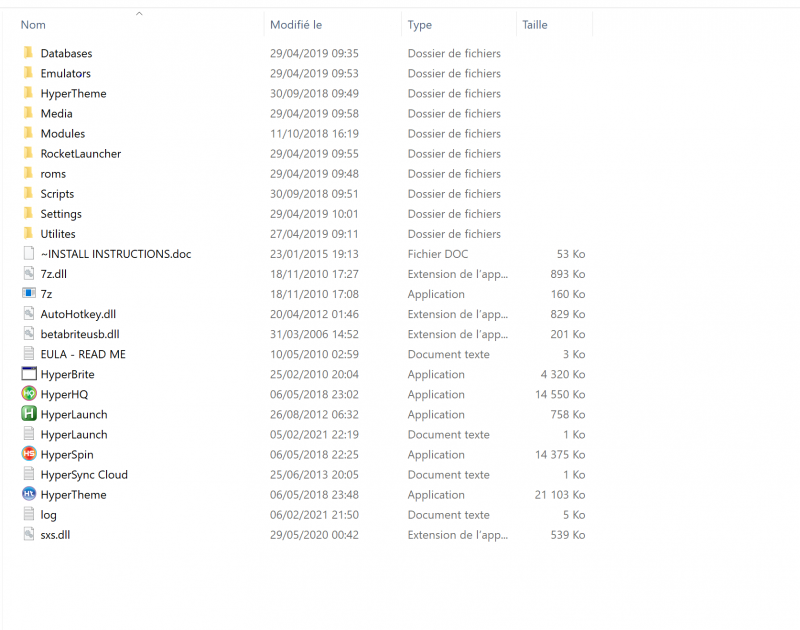Click the blank file icon of ~INSTALL INSTRUCTIONS.doc

(29, 254)
